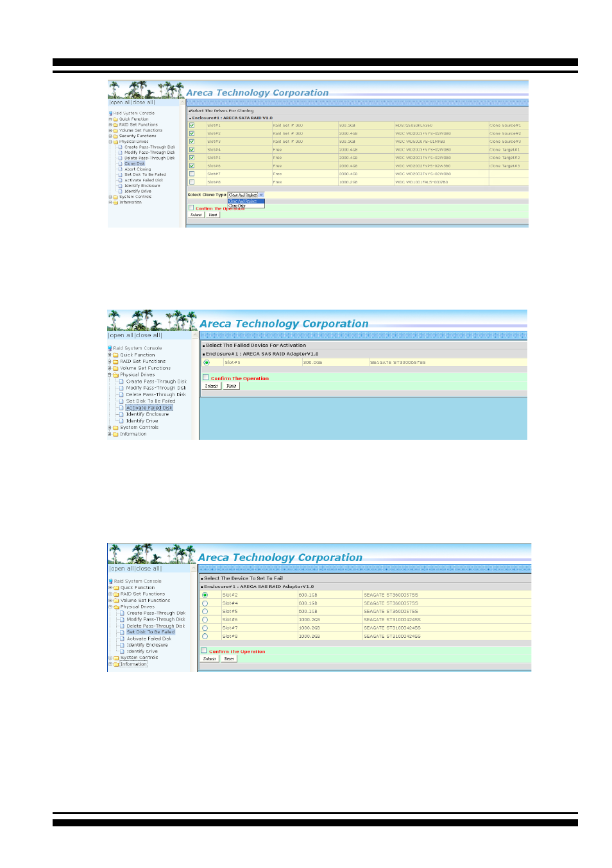
Task: Expand Quick Function in cloning page tree
Action: (x=110, y=119)
